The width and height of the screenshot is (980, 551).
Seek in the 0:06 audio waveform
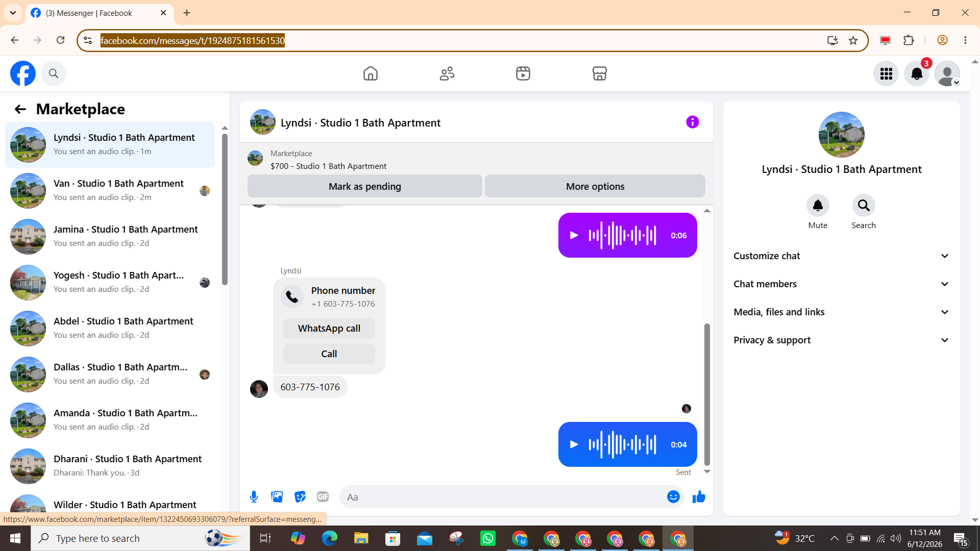tap(622, 235)
